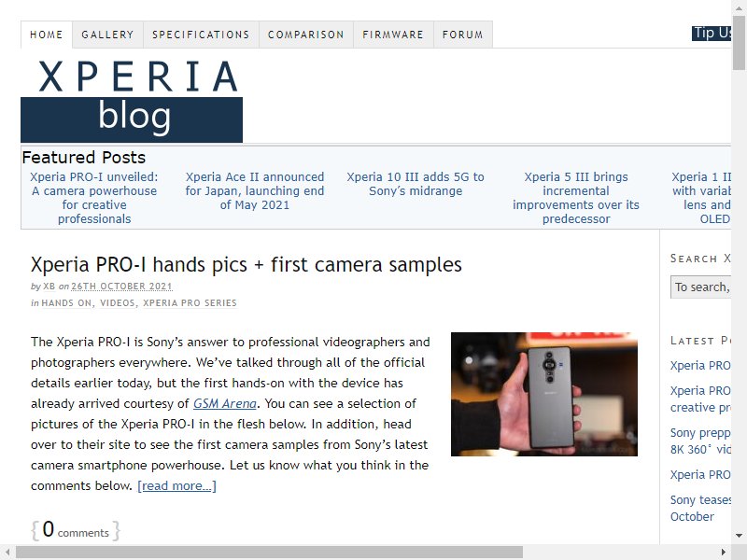Click the Xperia Blog logo
The image size is (747, 560).
132,101
